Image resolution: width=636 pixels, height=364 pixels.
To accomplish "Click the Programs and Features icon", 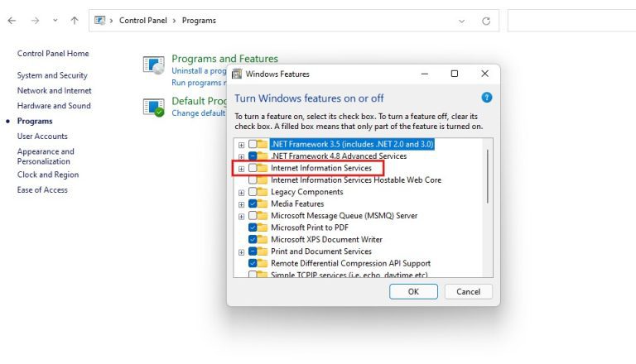I will click(154, 67).
